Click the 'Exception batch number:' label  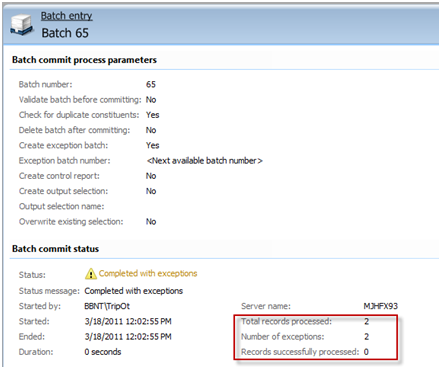[x=64, y=161]
